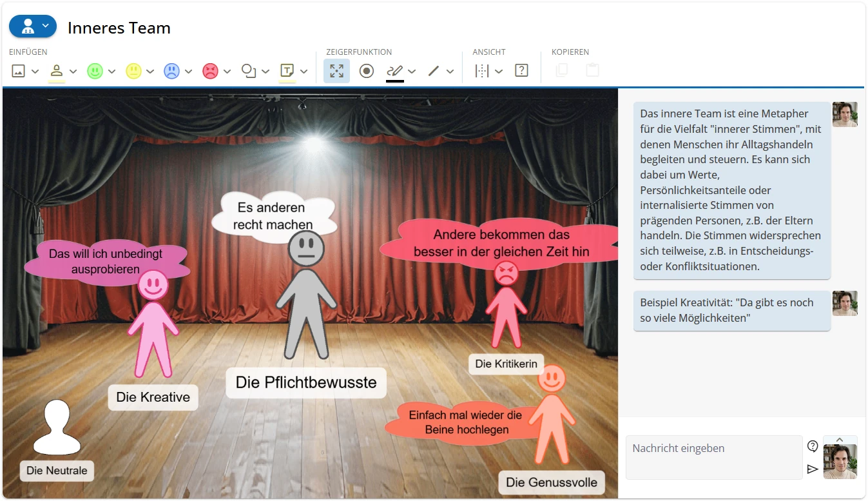Insert a text note element

tap(287, 71)
